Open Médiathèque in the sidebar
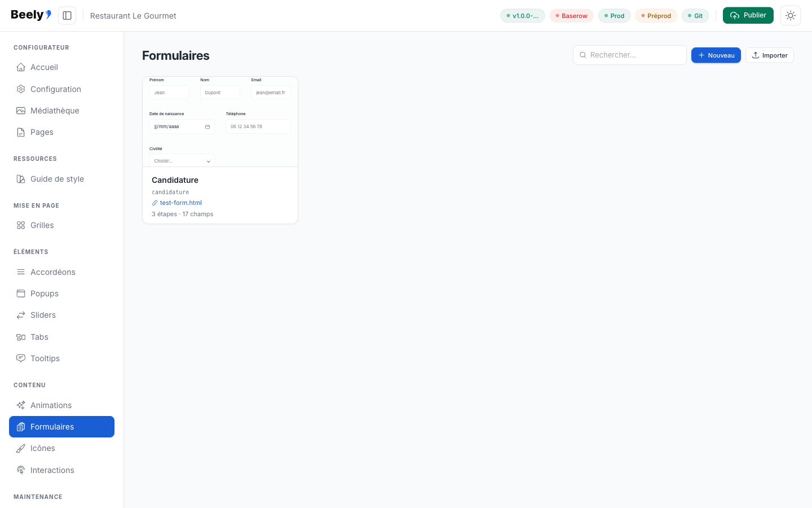Screen dimensions: 812x508 click(x=61, y=111)
